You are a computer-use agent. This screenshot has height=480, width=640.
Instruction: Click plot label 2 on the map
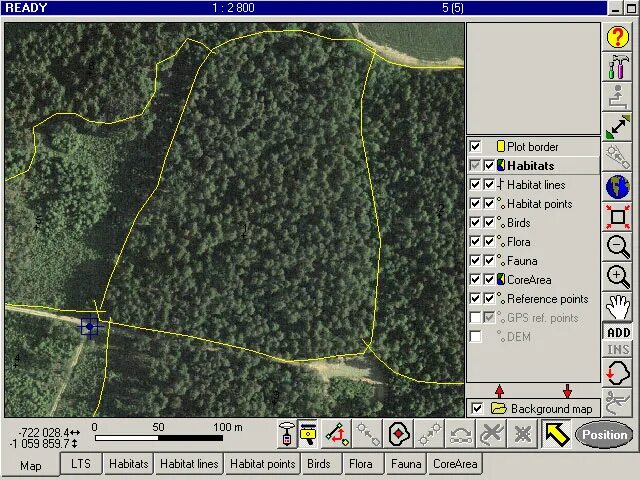click(x=440, y=210)
